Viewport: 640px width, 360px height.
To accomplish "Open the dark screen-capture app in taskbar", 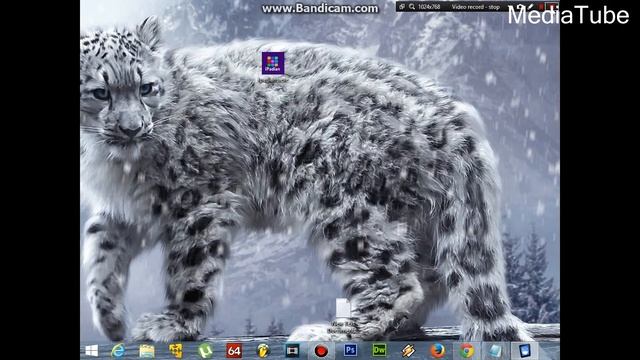I will 292,351.
